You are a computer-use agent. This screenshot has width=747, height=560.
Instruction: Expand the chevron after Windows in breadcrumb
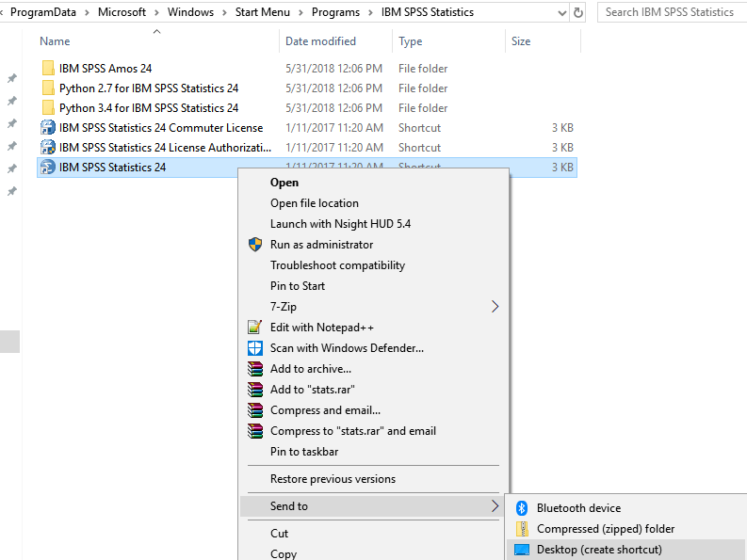pyautogui.click(x=224, y=13)
